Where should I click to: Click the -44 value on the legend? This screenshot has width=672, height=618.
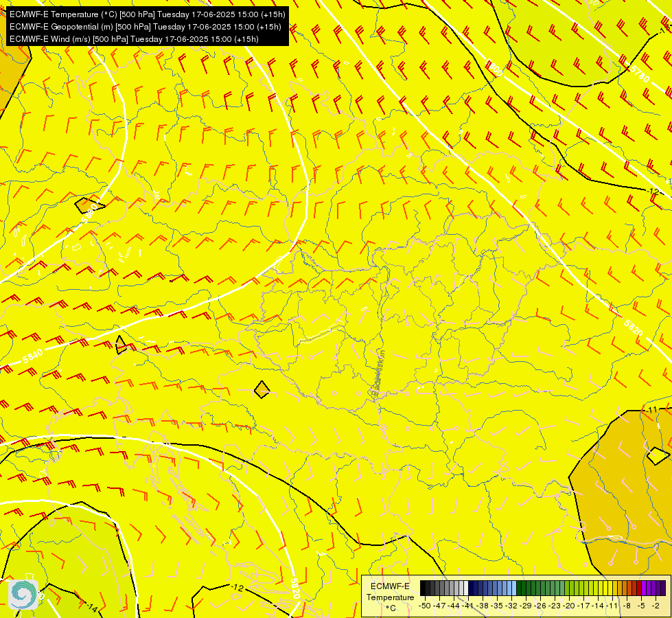point(454,606)
